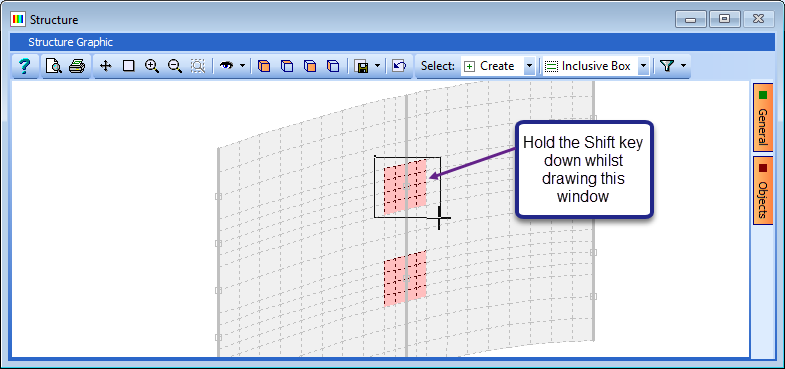Screen dimensions: 785x369
Task: Click the Structure window app icon
Action: click(x=18, y=20)
